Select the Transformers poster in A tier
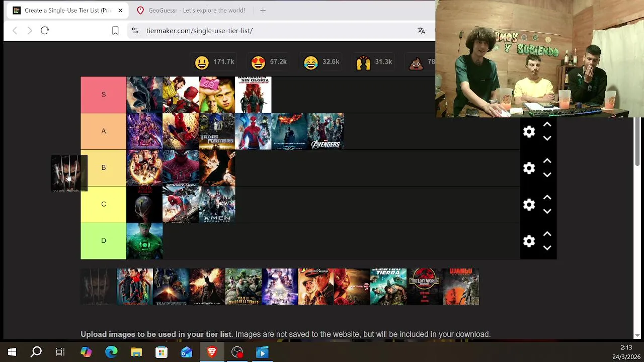 (217, 132)
